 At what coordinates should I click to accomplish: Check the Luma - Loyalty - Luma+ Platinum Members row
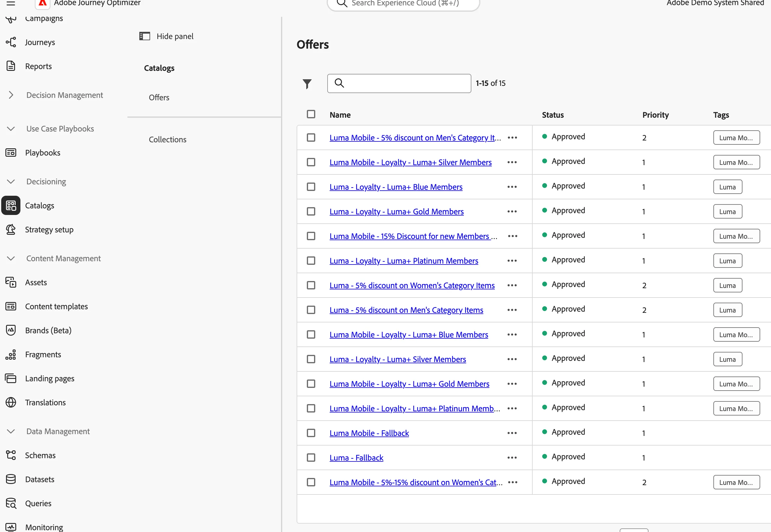pyautogui.click(x=311, y=260)
